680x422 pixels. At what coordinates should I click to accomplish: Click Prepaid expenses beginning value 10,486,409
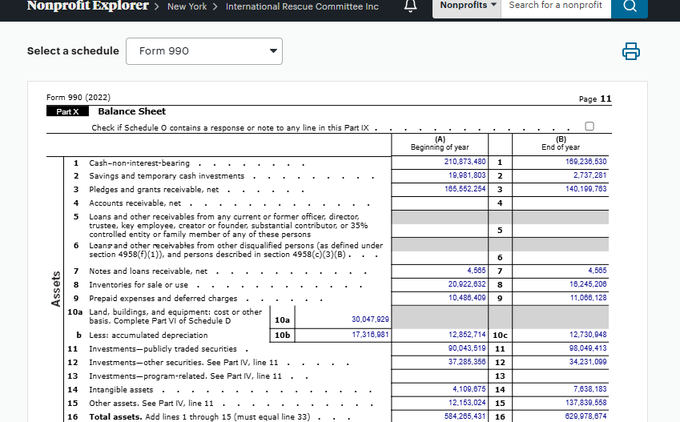pyautogui.click(x=467, y=298)
